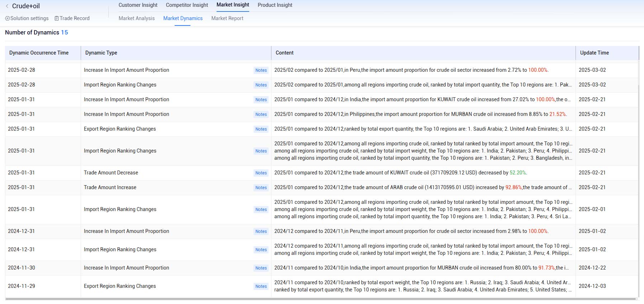Viewport: 644px width, 304px height.
Task: Go back using the arrow beside Crude+oil
Action: (7, 6)
